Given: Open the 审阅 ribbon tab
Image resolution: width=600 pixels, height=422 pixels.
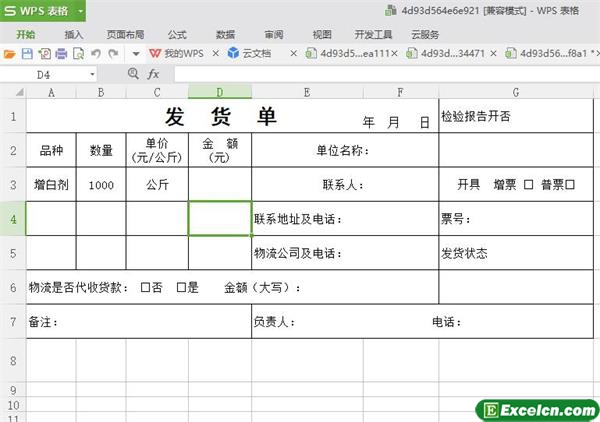Looking at the screenshot, I should click(274, 35).
